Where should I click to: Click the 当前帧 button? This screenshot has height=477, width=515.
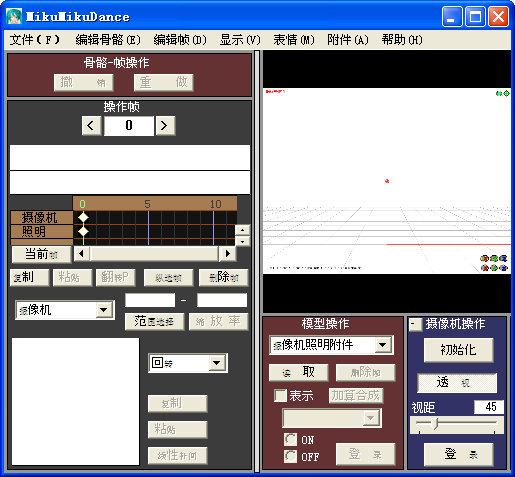(42, 254)
